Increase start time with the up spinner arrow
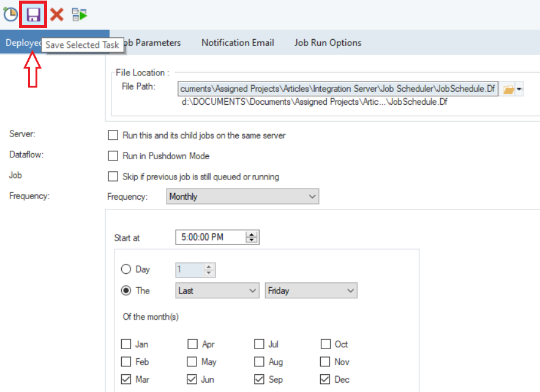This screenshot has width=540, height=392. [x=252, y=235]
